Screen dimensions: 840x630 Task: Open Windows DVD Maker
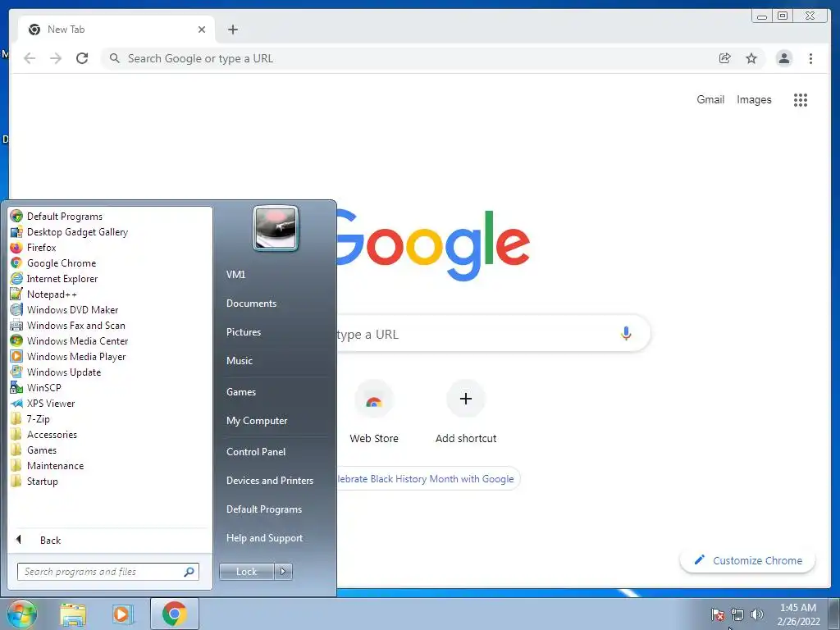pos(64,309)
